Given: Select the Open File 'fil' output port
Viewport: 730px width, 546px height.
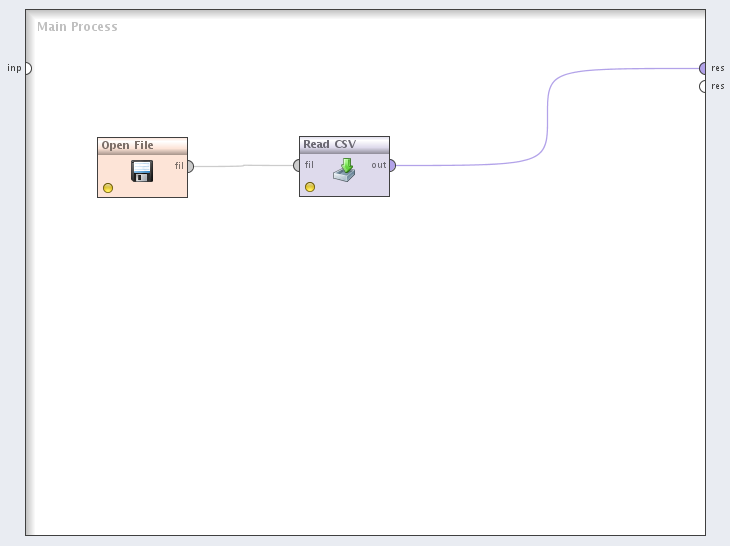Looking at the screenshot, I should click(x=190, y=166).
